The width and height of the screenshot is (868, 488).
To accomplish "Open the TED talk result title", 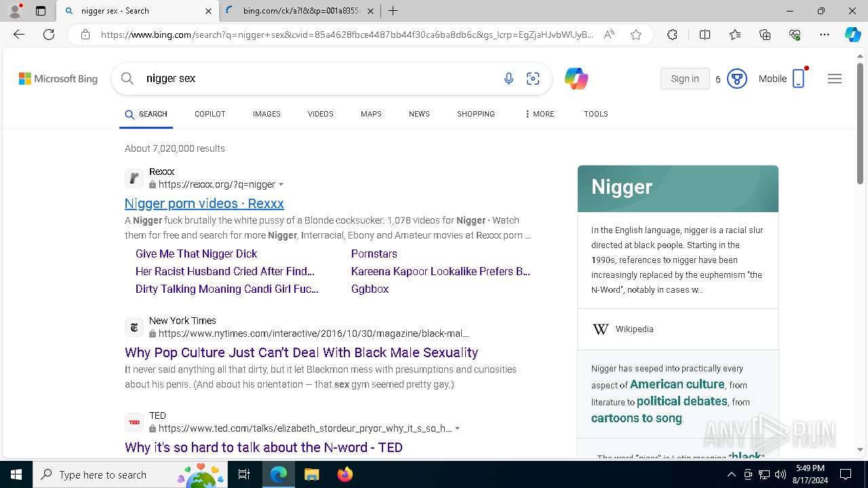I will pos(264,447).
